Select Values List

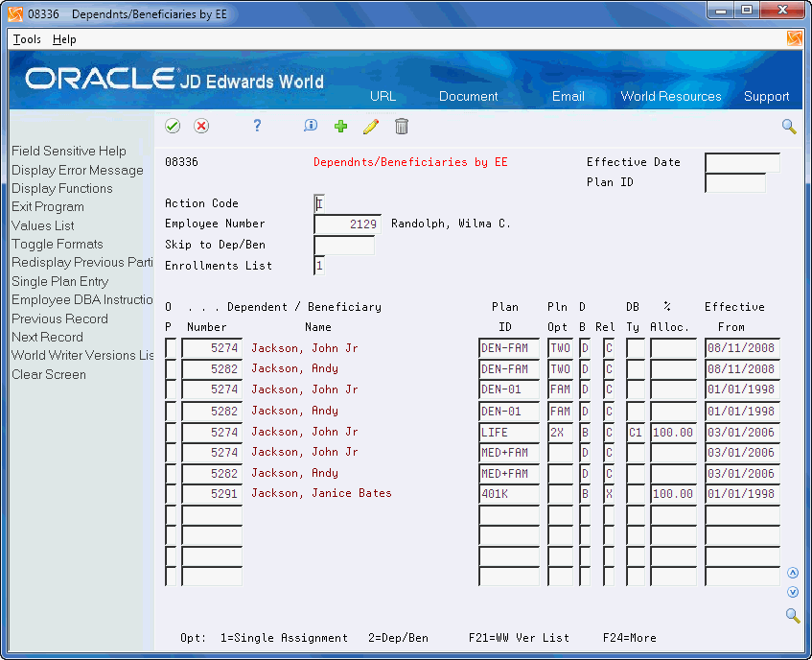[x=43, y=225]
